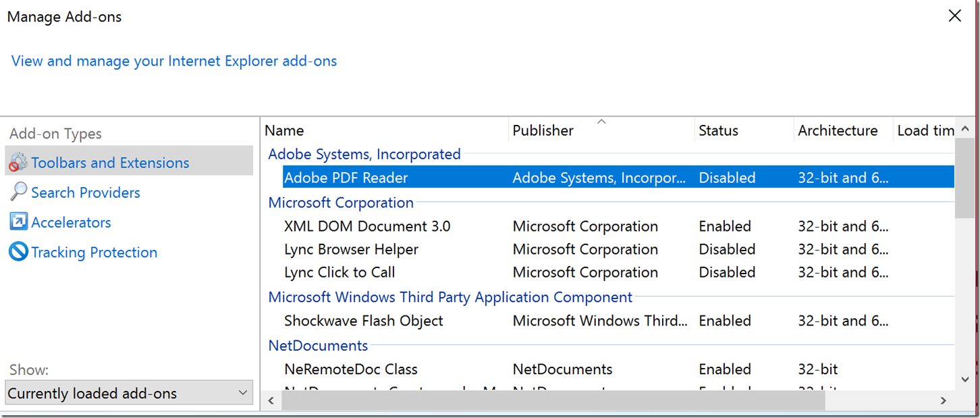Viewport: 980px width, 418px height.
Task: Click the 32-bit architecture cell of NeRemoteDoc Class
Action: pyautogui.click(x=818, y=369)
